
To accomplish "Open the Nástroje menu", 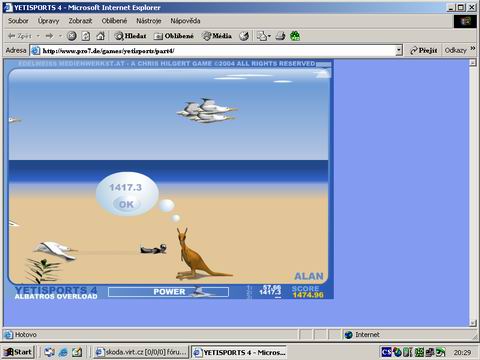I will point(149,21).
